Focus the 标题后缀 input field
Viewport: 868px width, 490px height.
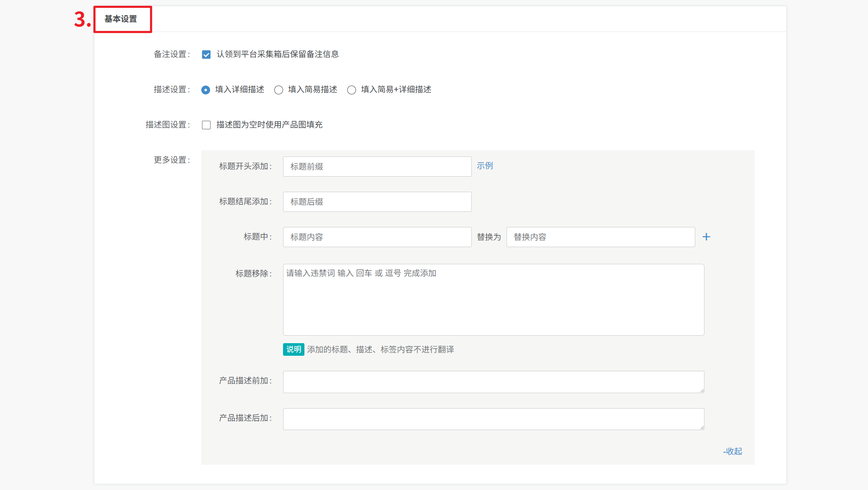(377, 202)
